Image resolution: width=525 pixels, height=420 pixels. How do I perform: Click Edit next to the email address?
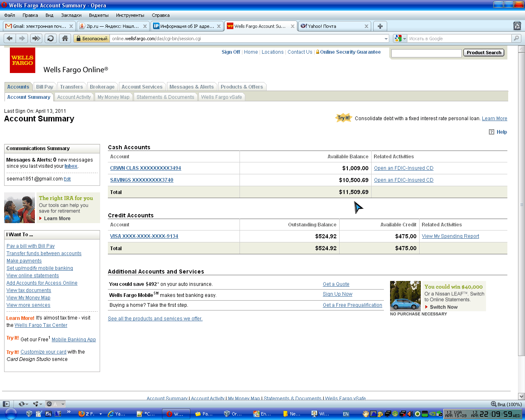click(67, 179)
